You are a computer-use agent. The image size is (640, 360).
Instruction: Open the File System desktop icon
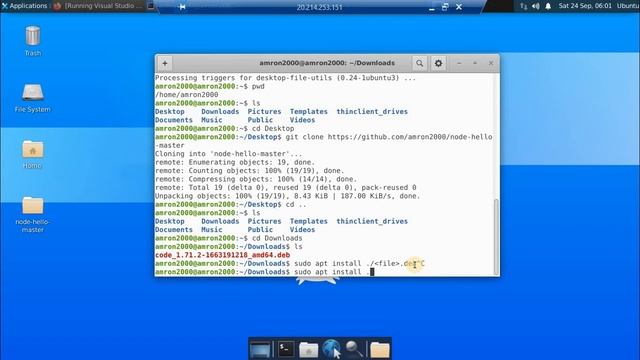33,98
